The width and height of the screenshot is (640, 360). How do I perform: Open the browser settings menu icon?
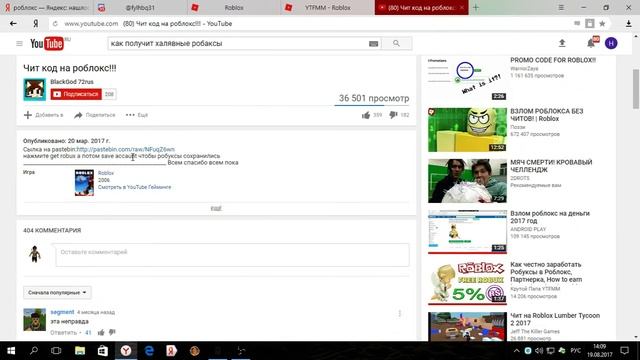561,7
